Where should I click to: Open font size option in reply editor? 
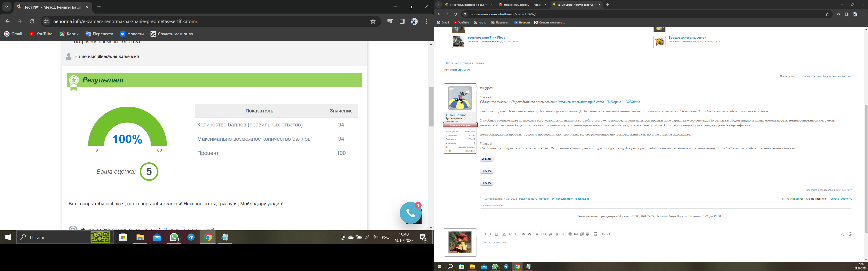pos(510,234)
